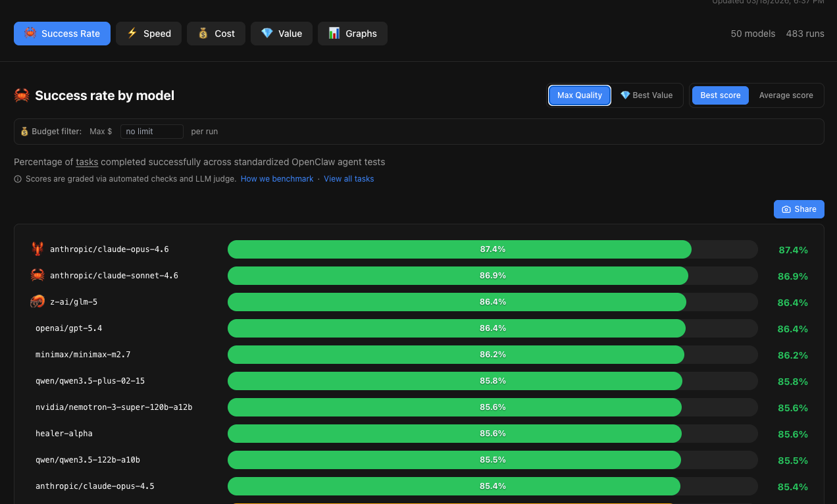Click the gem icon on Value tab
Image resolution: width=837 pixels, height=504 pixels.
pyautogui.click(x=266, y=33)
